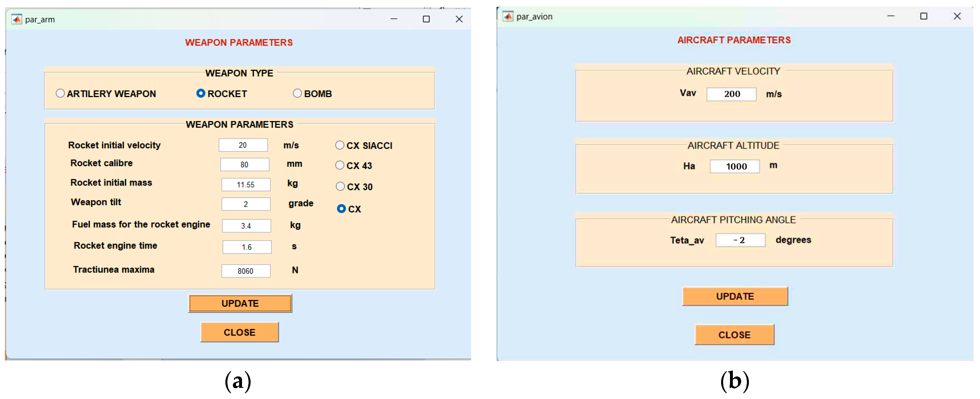Viewport: 980px width, 399px height.
Task: Click the MATLAB icon in par_avion title bar
Action: [x=508, y=16]
